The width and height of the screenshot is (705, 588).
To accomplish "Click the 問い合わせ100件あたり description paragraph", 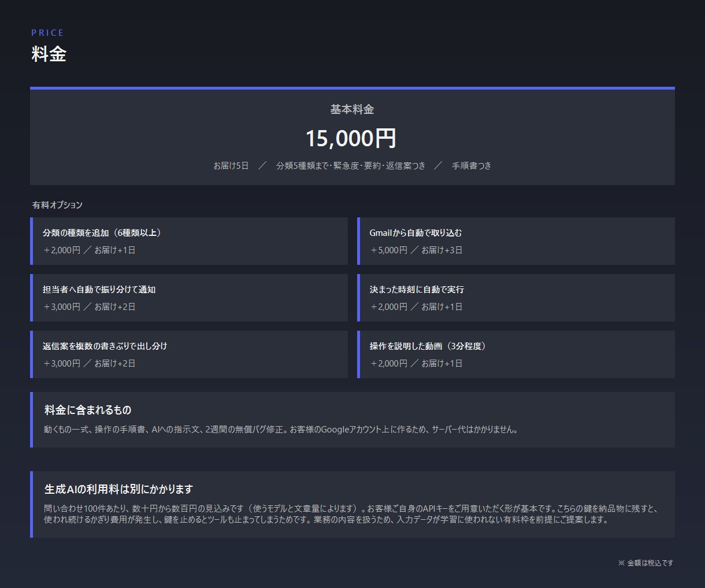I will 351,514.
